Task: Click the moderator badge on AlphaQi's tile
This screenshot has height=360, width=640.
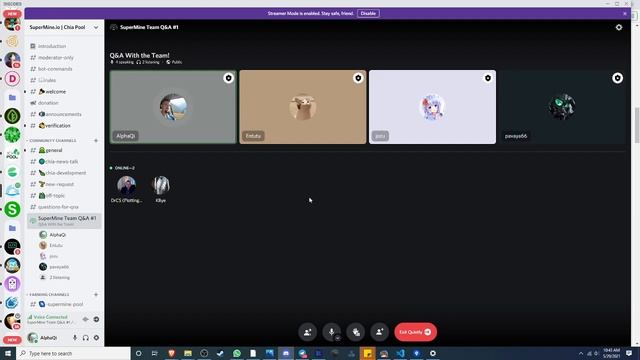Action: pos(229,78)
